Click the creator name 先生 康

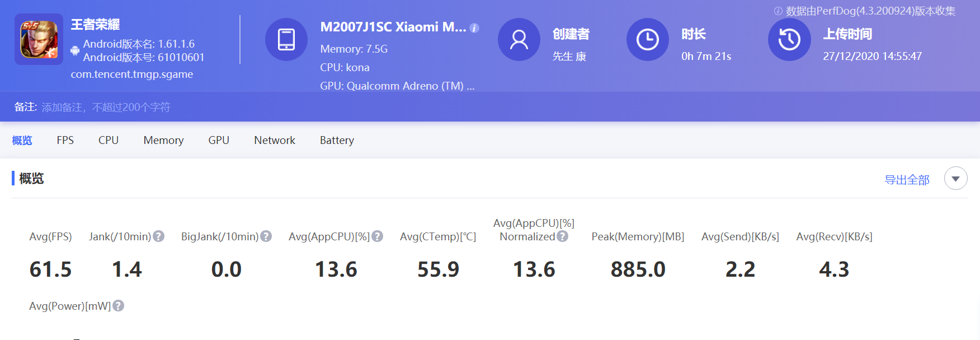(x=569, y=56)
